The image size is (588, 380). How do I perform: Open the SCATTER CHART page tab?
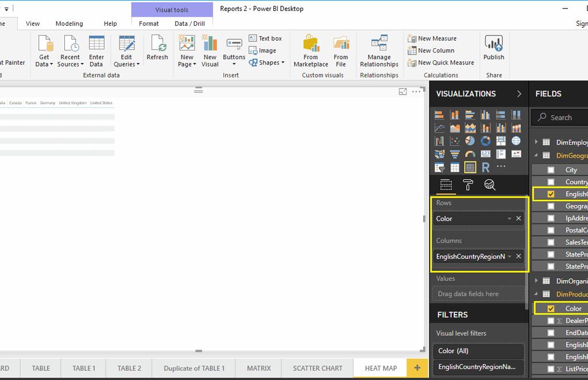click(x=318, y=368)
